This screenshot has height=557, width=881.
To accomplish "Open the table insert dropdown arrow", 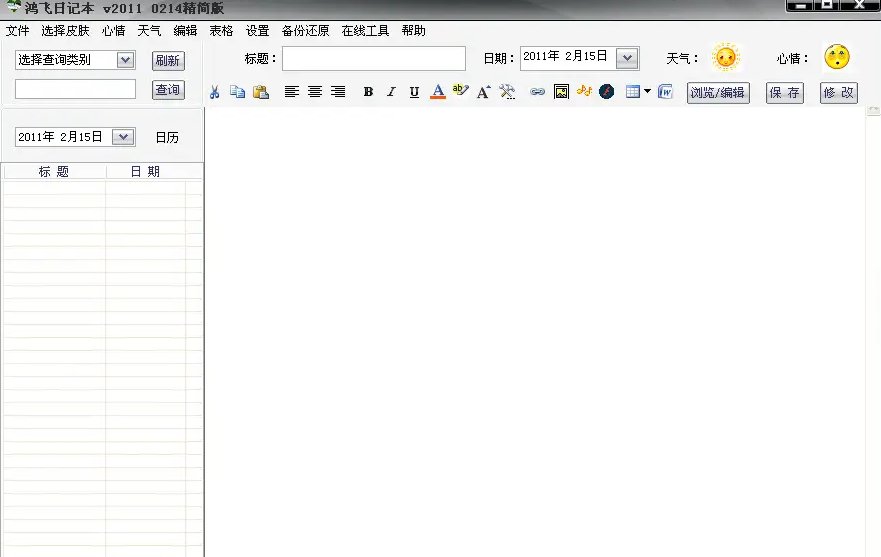I will (x=647, y=92).
